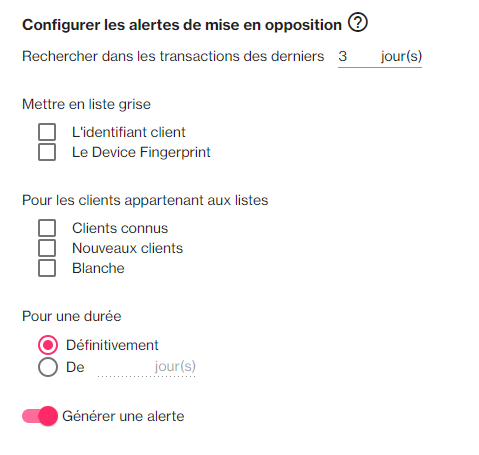Screen dimensions: 479x455
Task: Click the 'Définitivement' label text
Action: coord(112,345)
